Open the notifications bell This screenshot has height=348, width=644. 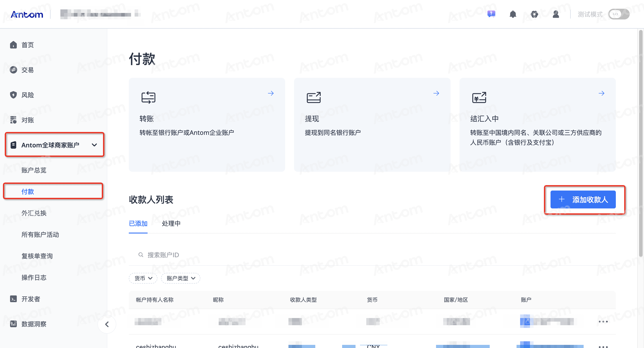(513, 14)
